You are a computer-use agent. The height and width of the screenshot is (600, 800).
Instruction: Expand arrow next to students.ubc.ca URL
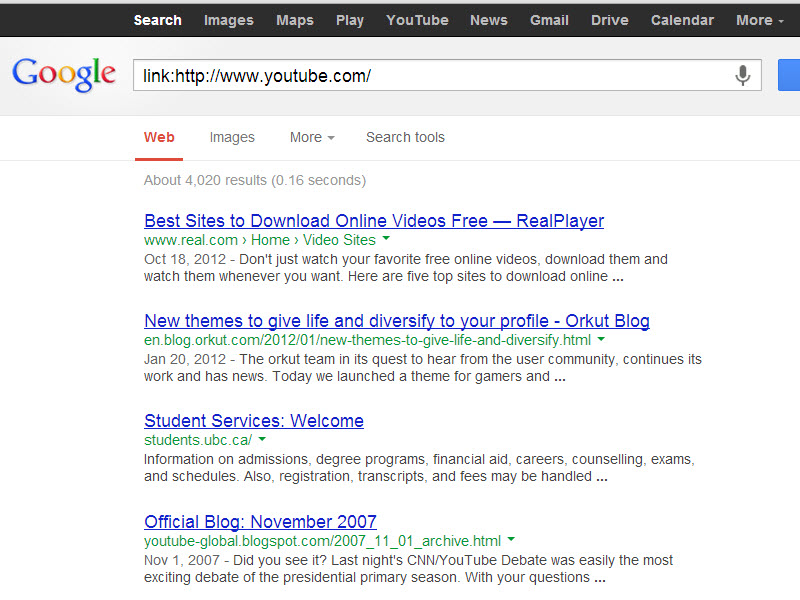coord(262,439)
